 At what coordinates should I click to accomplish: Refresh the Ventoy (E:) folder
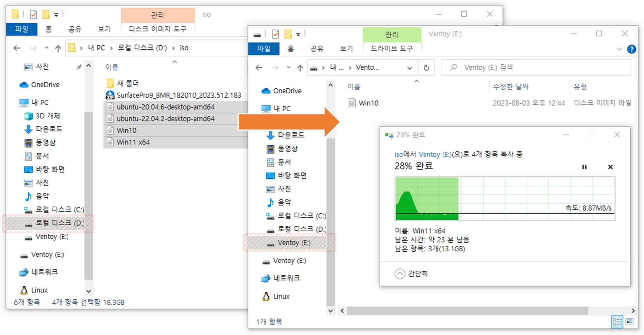[426, 68]
